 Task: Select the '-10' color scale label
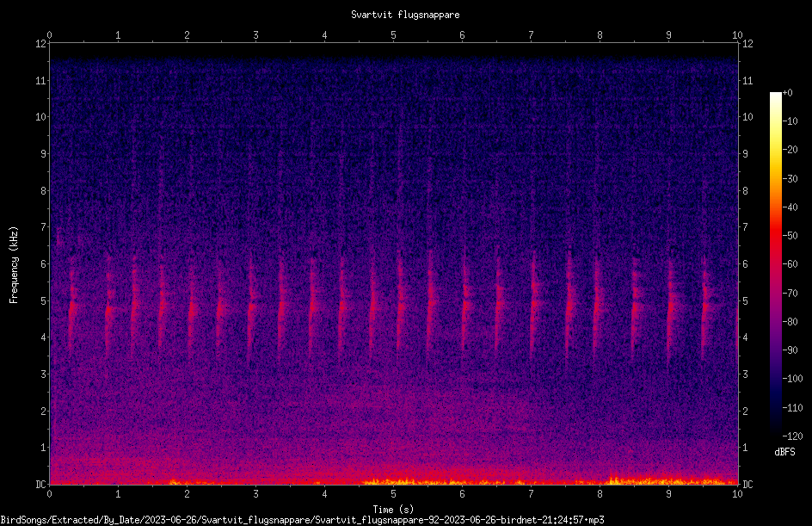click(x=790, y=121)
